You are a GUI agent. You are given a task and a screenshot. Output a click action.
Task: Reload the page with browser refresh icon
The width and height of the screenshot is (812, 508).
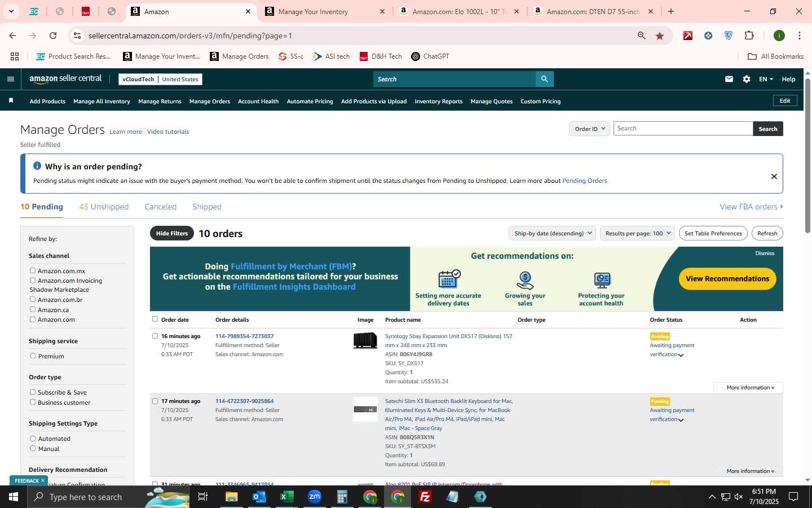click(x=53, y=36)
